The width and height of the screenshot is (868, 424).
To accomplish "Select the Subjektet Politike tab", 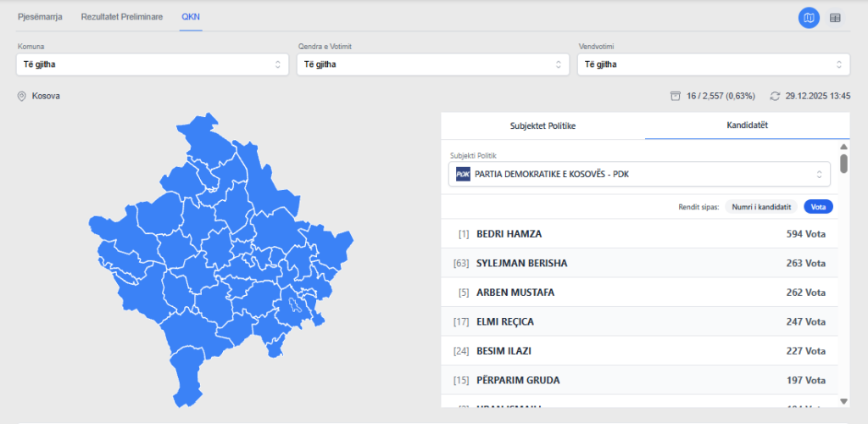I will tap(542, 126).
